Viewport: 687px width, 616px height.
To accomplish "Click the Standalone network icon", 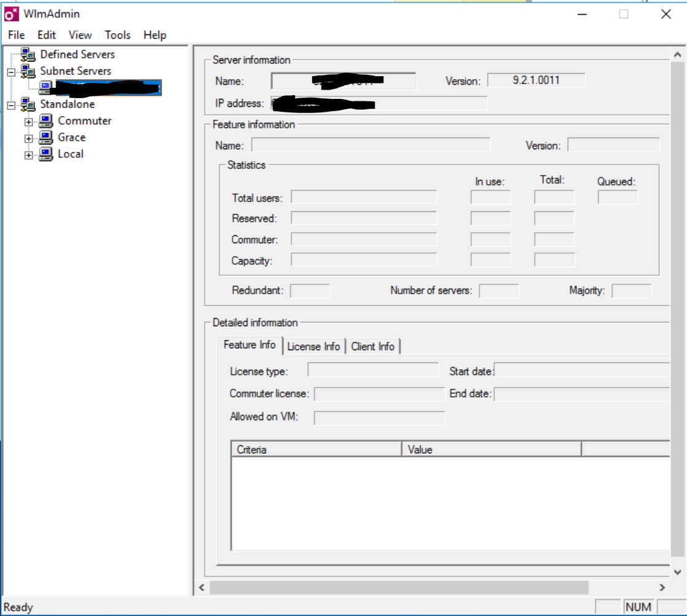I will [28, 104].
